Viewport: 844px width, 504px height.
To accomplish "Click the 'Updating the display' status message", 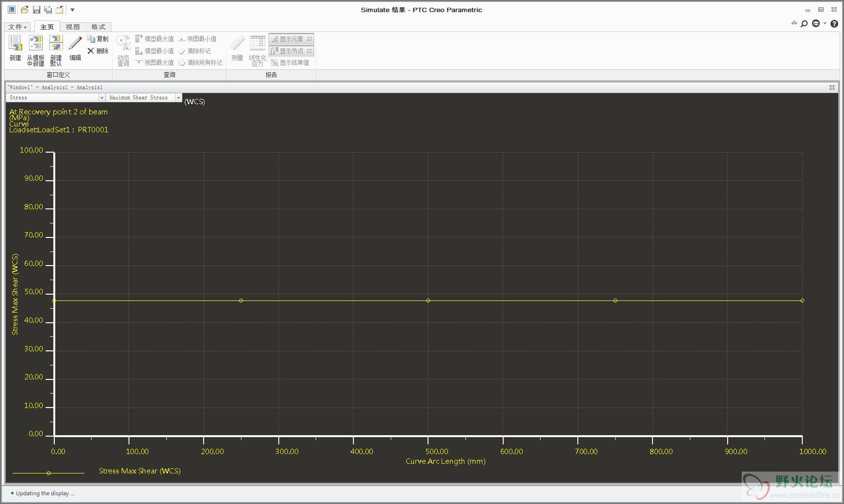I will click(45, 493).
